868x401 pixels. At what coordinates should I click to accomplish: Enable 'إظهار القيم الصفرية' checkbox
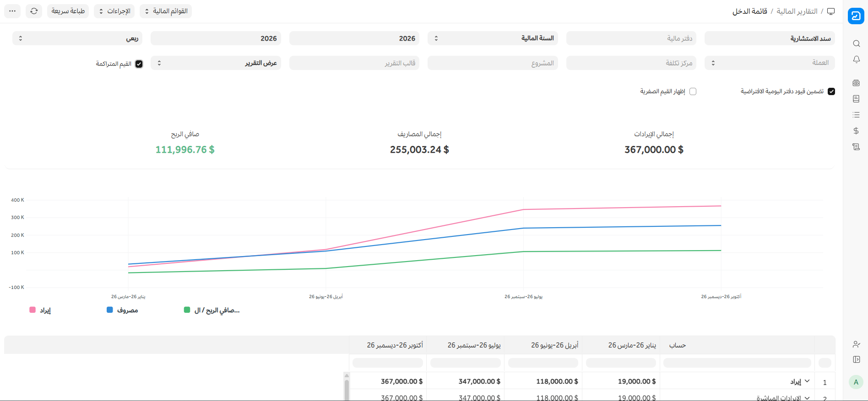click(693, 91)
